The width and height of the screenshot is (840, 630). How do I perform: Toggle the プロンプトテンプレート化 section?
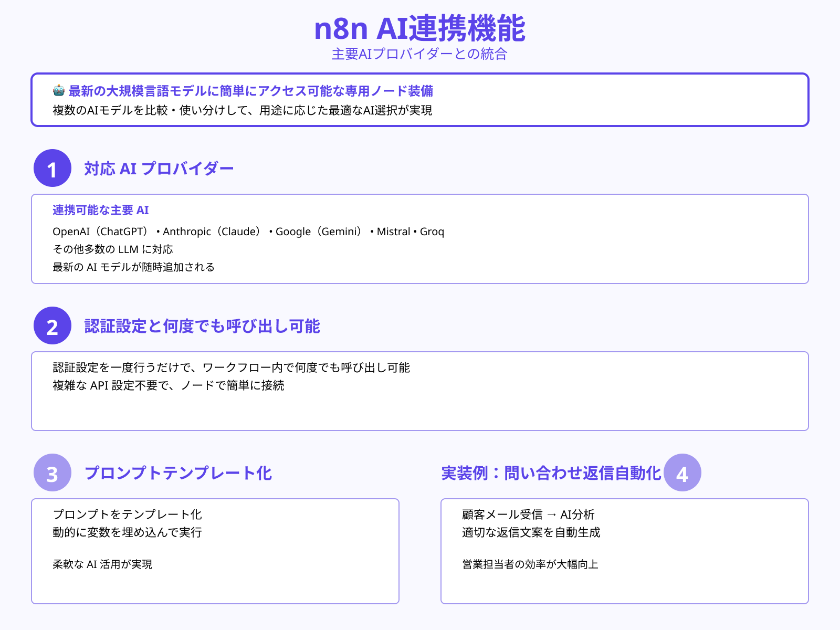tap(178, 473)
